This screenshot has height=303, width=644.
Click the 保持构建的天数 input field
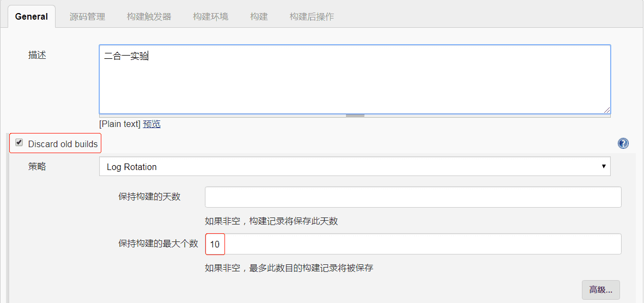[413, 197]
